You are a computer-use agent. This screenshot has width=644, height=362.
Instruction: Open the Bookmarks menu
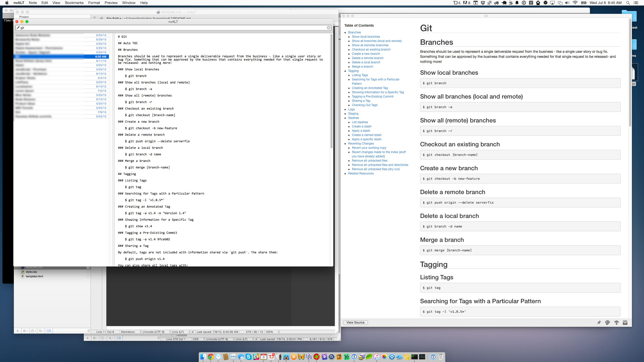[74, 3]
